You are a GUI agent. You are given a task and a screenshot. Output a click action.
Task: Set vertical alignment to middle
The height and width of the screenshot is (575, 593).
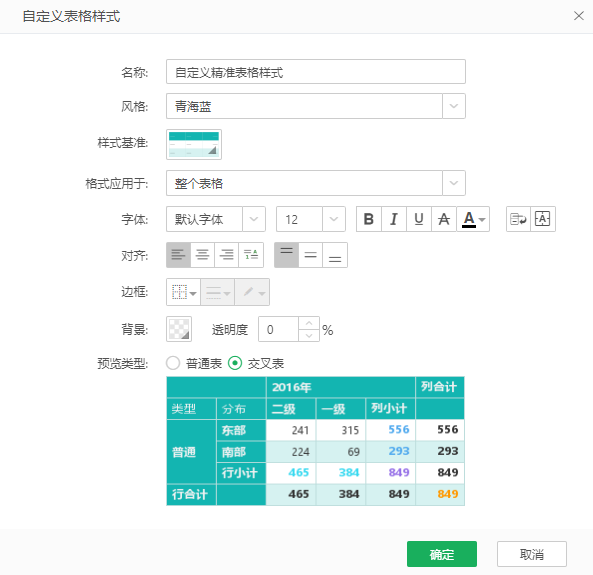click(310, 255)
